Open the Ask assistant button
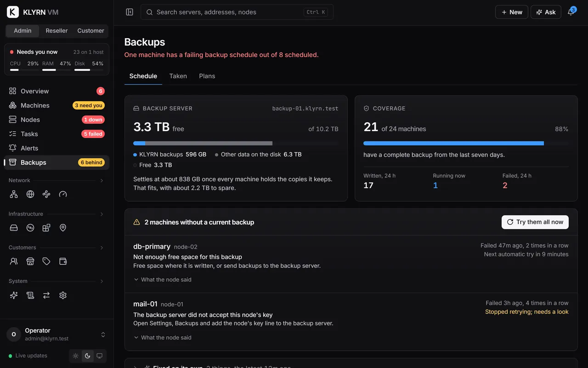588x368 pixels. tap(546, 12)
